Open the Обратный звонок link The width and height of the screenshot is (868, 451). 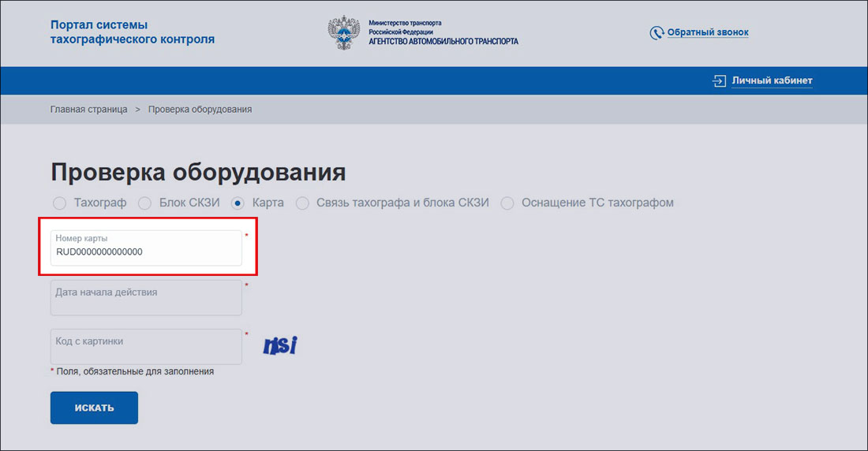click(708, 32)
